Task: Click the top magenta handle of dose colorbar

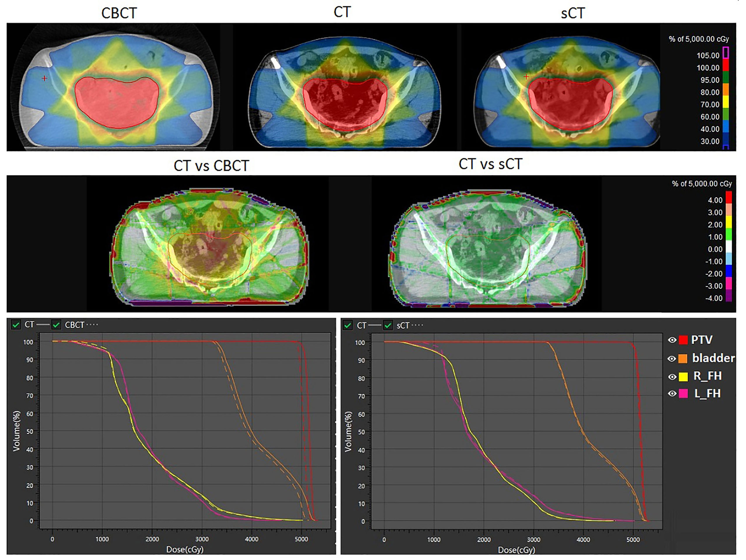Action: [726, 52]
